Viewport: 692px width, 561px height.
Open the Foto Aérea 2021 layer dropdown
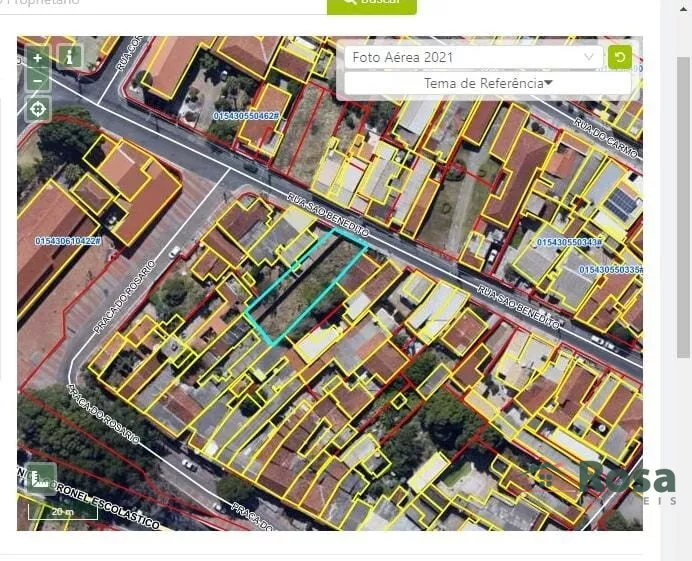click(473, 57)
